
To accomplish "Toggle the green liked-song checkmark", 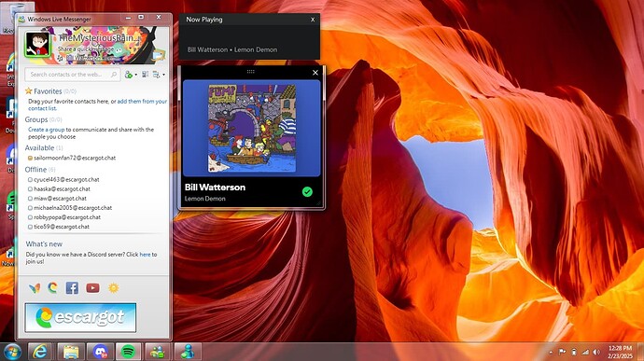I will 307,192.
